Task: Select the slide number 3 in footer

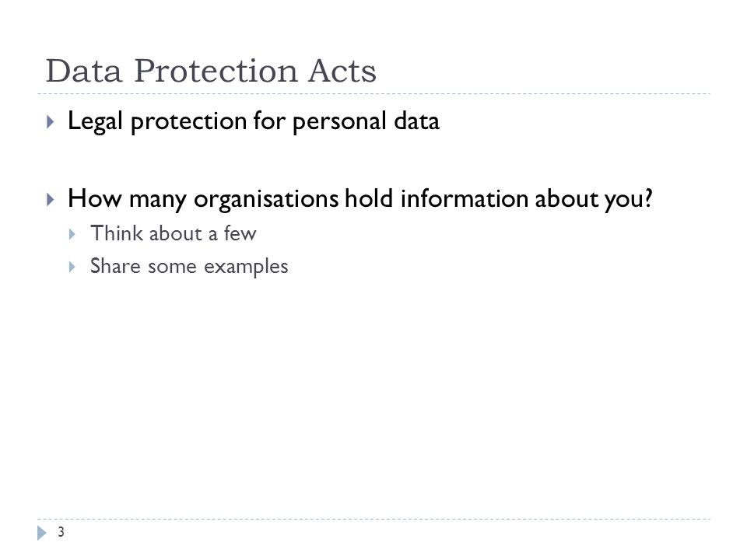Action: click(x=61, y=532)
